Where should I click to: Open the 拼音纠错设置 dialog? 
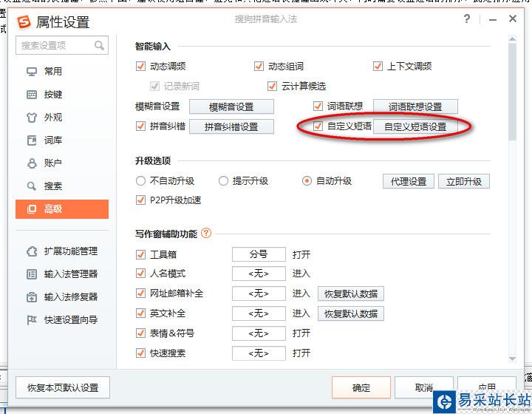pyautogui.click(x=231, y=126)
